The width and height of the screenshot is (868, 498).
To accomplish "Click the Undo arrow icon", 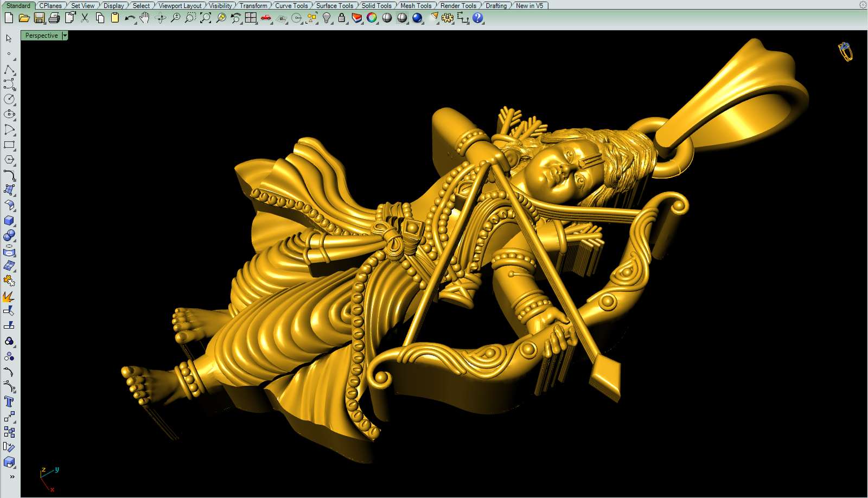I will [x=129, y=18].
